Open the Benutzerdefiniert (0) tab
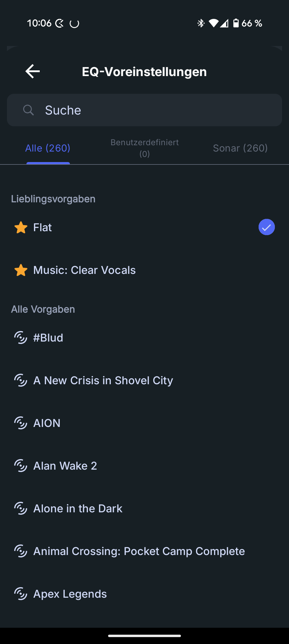The width and height of the screenshot is (289, 644). tap(144, 148)
